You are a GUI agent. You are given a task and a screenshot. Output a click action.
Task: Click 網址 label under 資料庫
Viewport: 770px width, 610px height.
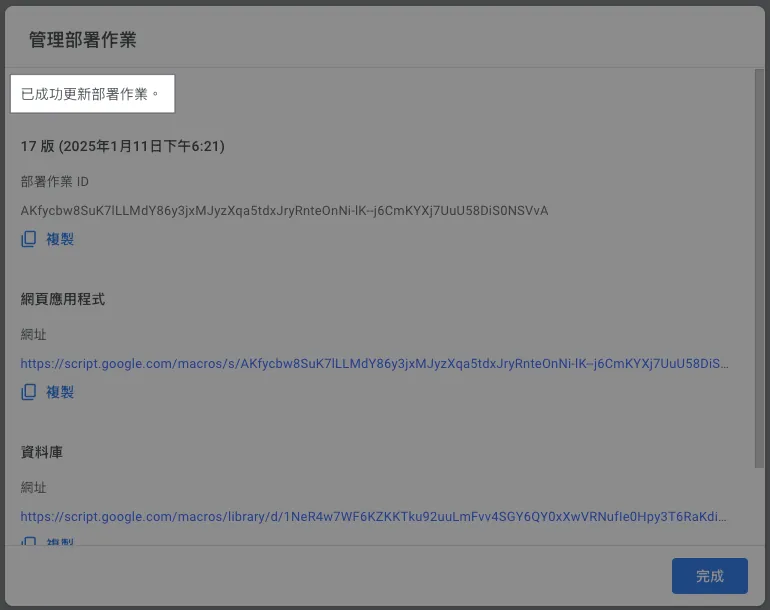(x=34, y=487)
